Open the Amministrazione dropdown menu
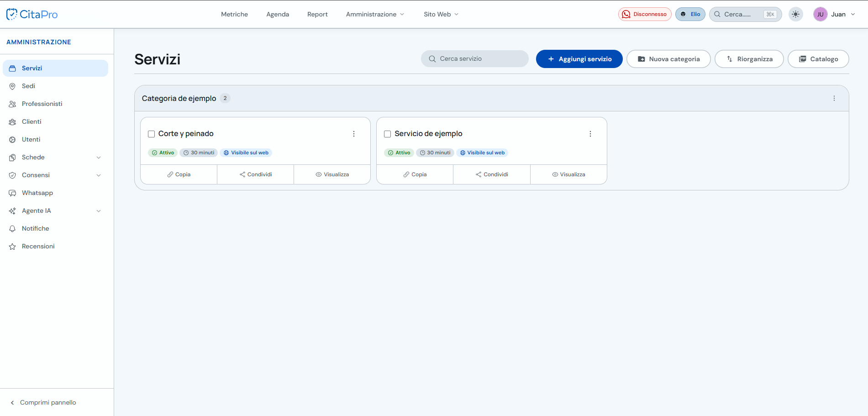This screenshot has height=416, width=868. coord(375,14)
